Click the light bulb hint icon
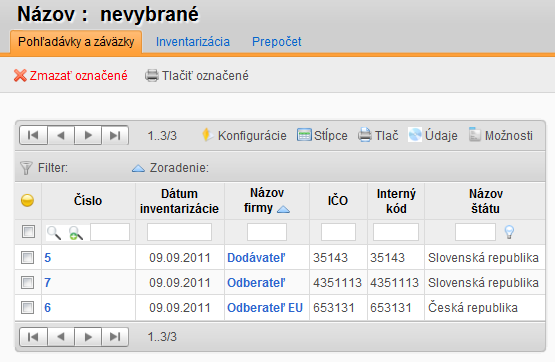Viewport: 555px width, 362px height. point(509,232)
